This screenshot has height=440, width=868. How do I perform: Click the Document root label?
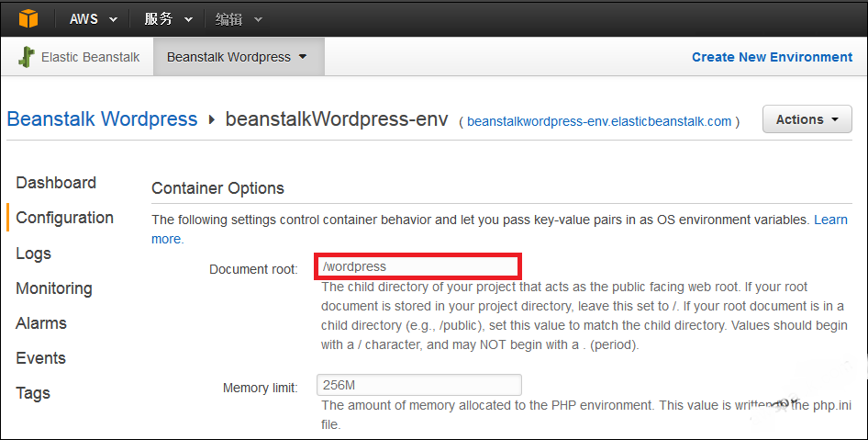253,269
